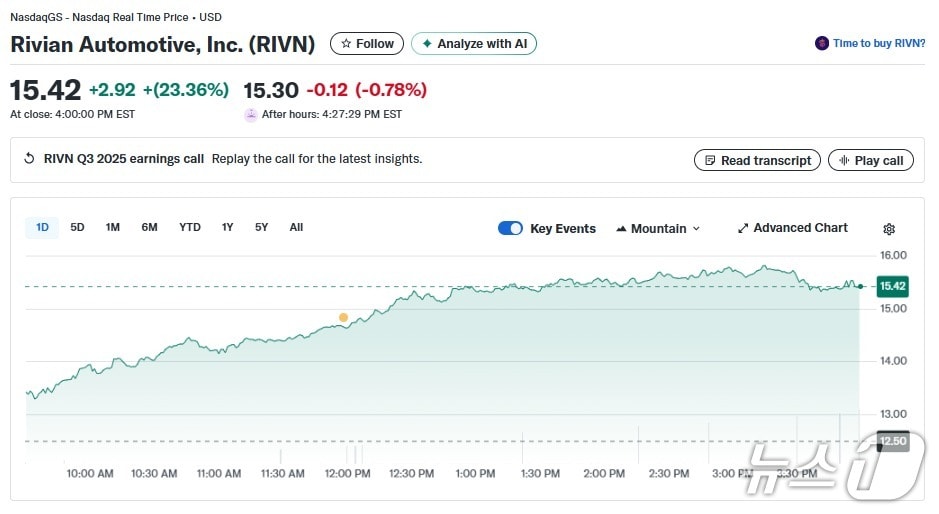Click the after hours moon icon
939x514 pixels.
pos(251,114)
